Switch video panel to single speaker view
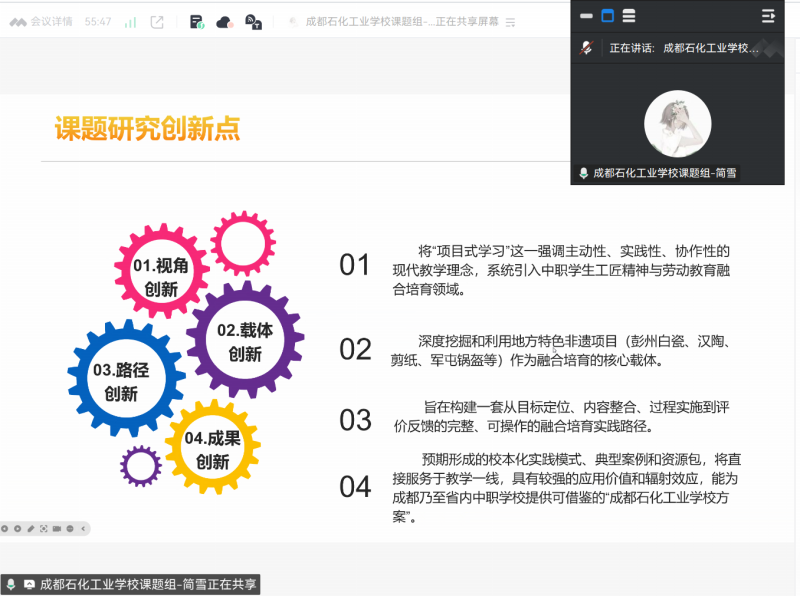This screenshot has height=596, width=800. tap(607, 16)
